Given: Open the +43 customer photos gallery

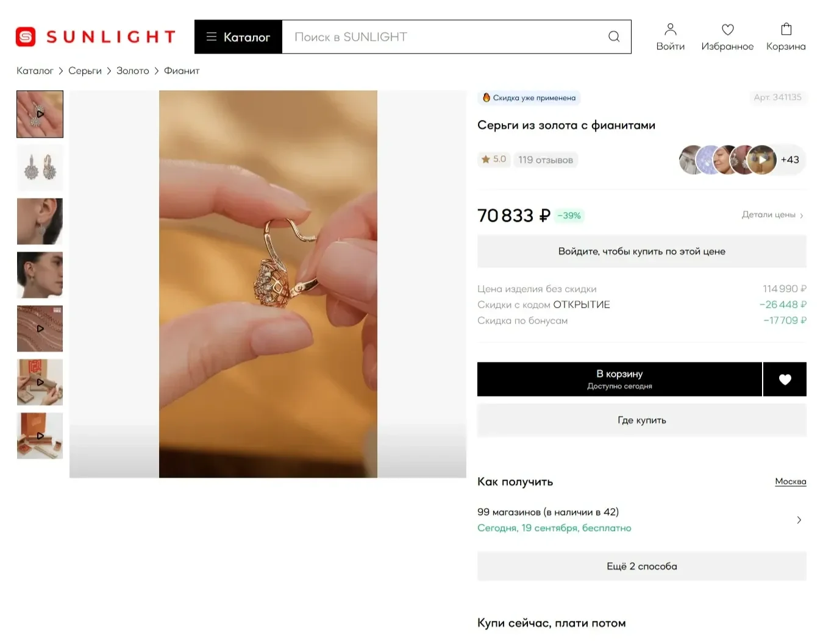Looking at the screenshot, I should pos(789,160).
